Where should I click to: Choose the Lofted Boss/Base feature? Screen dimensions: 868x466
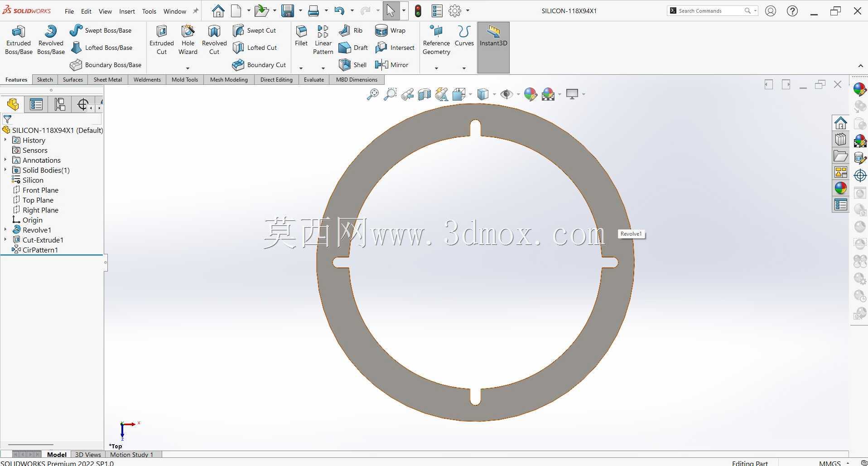[x=101, y=48]
